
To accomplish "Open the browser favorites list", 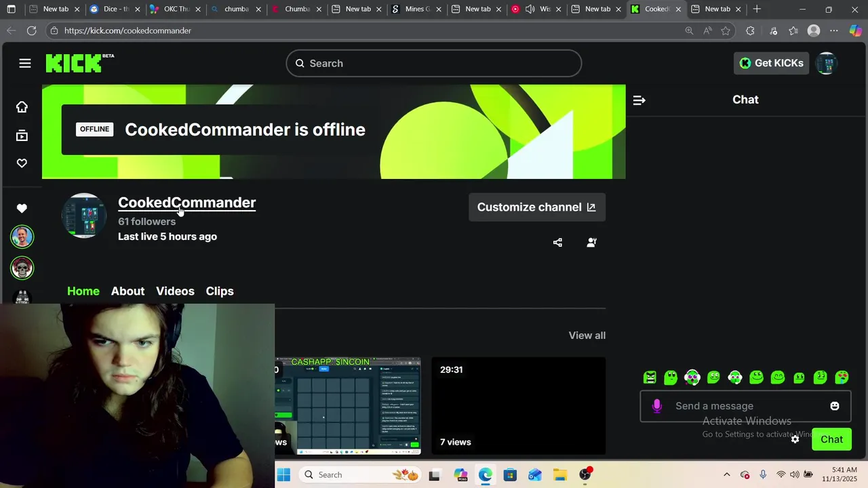I will point(793,30).
